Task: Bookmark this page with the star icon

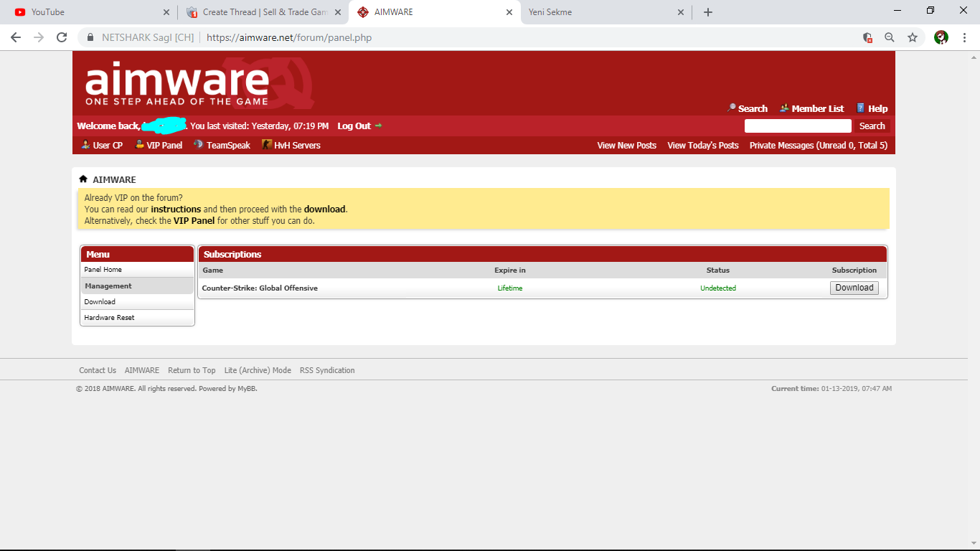Action: [913, 37]
